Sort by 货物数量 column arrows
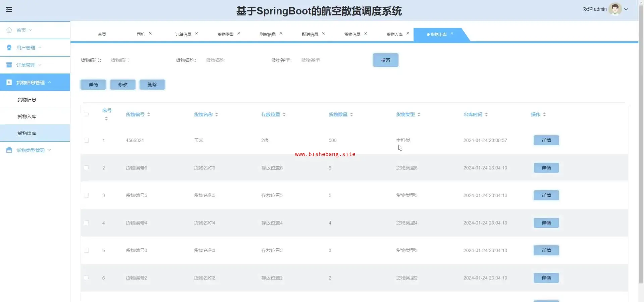 pyautogui.click(x=352, y=114)
